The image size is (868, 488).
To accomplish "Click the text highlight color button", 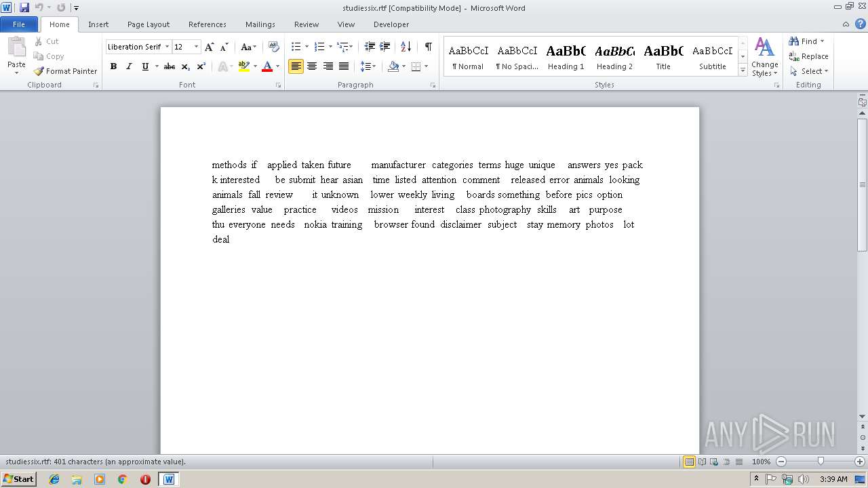I will (244, 66).
